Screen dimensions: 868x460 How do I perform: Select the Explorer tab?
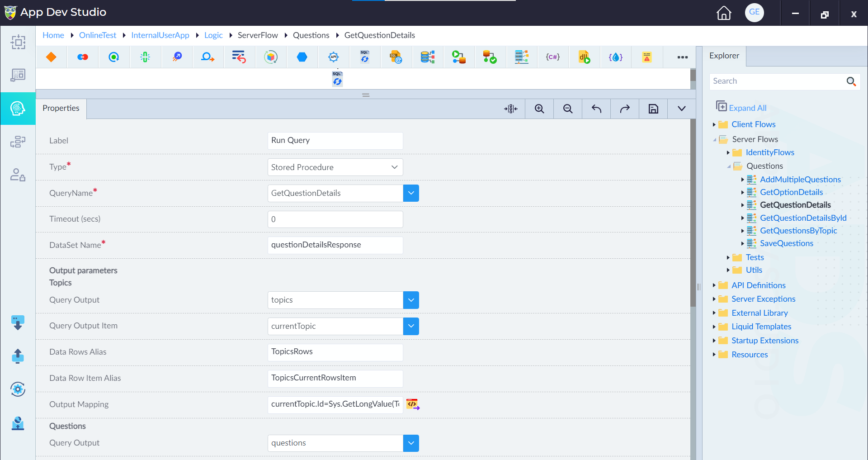pos(724,56)
